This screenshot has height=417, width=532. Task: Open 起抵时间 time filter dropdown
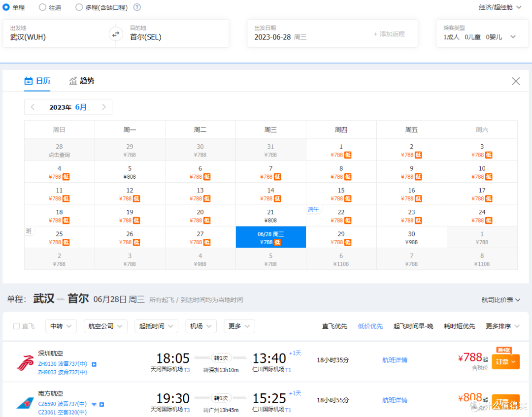coord(157,326)
